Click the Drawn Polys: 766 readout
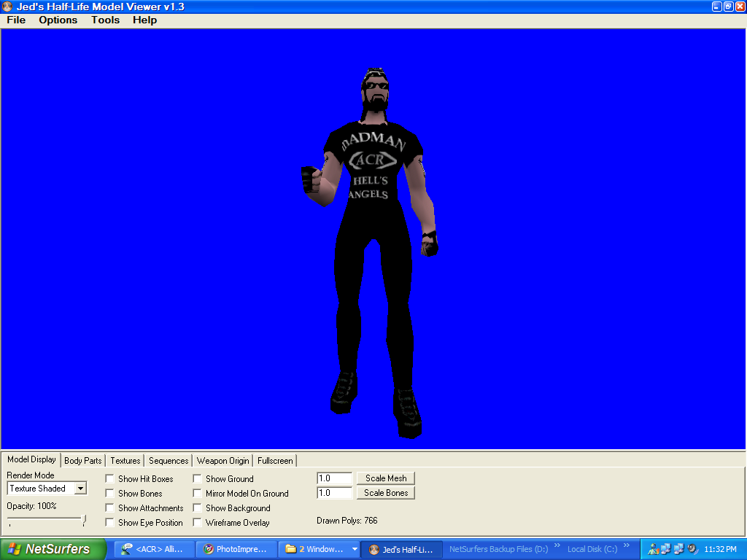 point(347,521)
